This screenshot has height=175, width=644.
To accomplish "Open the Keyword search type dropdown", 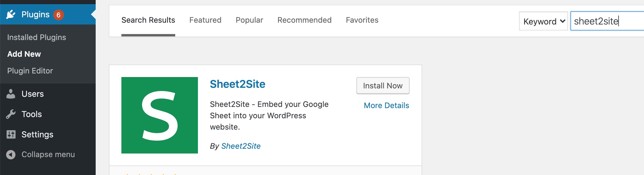I will click(x=543, y=21).
